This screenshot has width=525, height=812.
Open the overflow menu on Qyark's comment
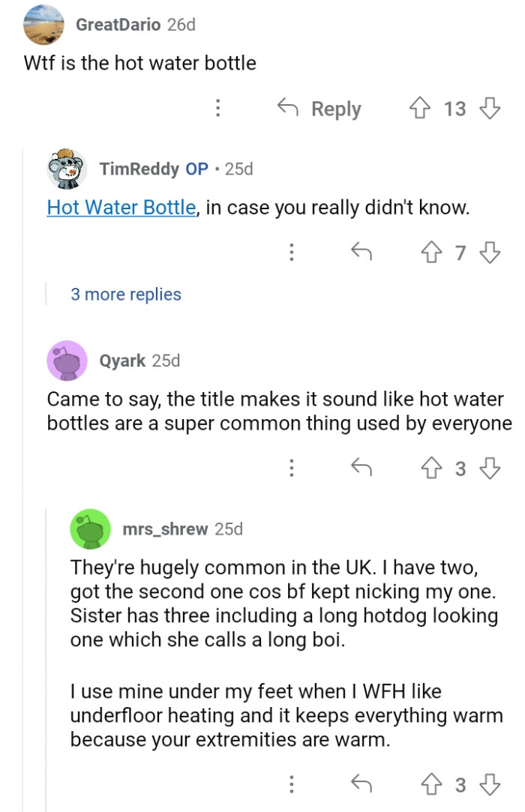(292, 469)
